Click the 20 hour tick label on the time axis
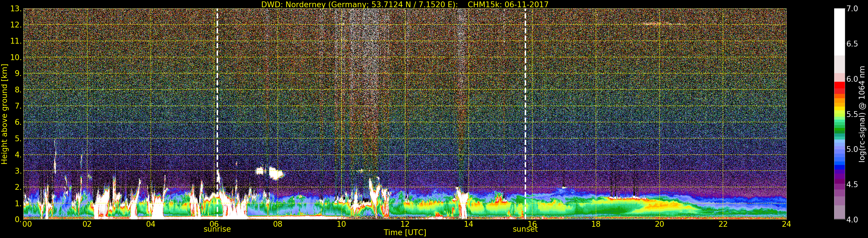Image resolution: width=868 pixels, height=238 pixels. (x=659, y=224)
